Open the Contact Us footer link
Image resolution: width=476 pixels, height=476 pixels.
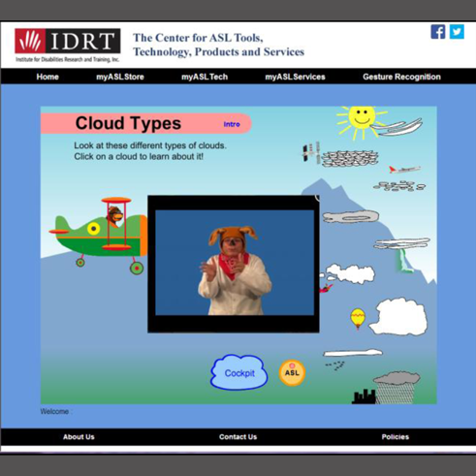pos(238,437)
